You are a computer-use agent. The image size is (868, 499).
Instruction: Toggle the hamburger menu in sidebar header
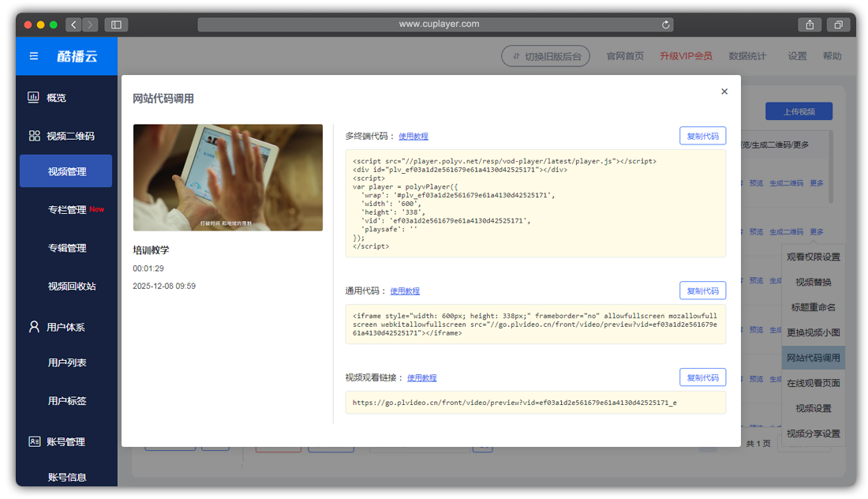[x=34, y=56]
